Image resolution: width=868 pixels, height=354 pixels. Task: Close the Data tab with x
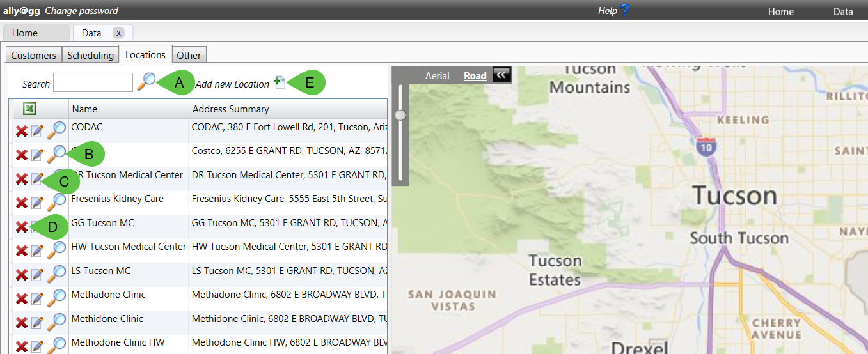118,33
